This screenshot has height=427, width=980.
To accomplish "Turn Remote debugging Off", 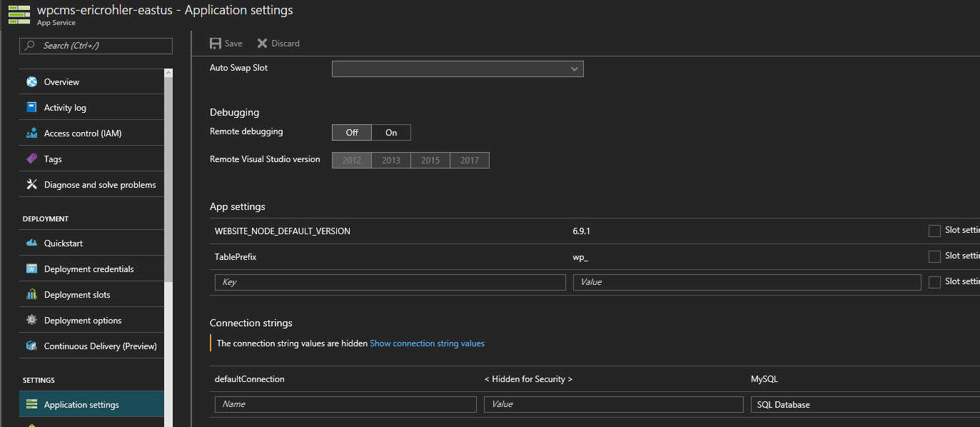I will pyautogui.click(x=352, y=133).
